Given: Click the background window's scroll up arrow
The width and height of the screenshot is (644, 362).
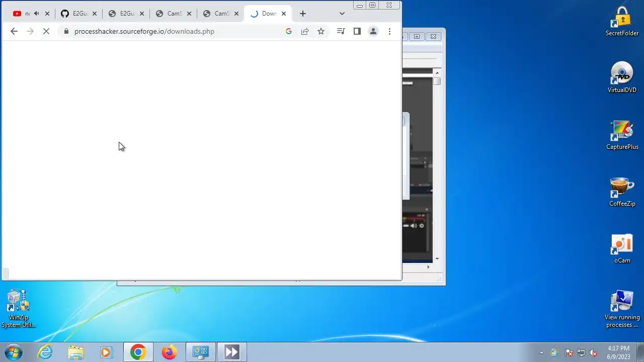Looking at the screenshot, I should [437, 73].
